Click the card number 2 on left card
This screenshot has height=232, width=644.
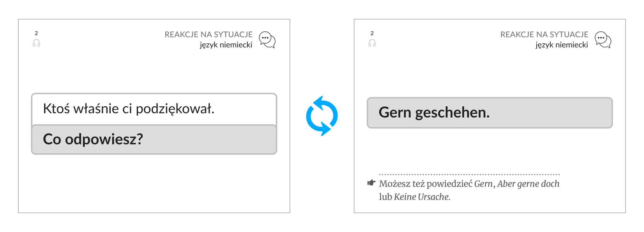36,33
